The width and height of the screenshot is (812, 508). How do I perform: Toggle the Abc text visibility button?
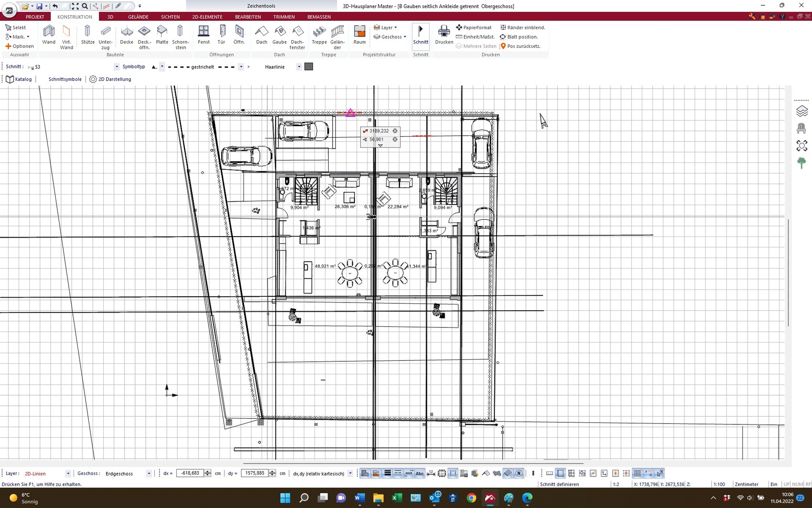[419, 474]
